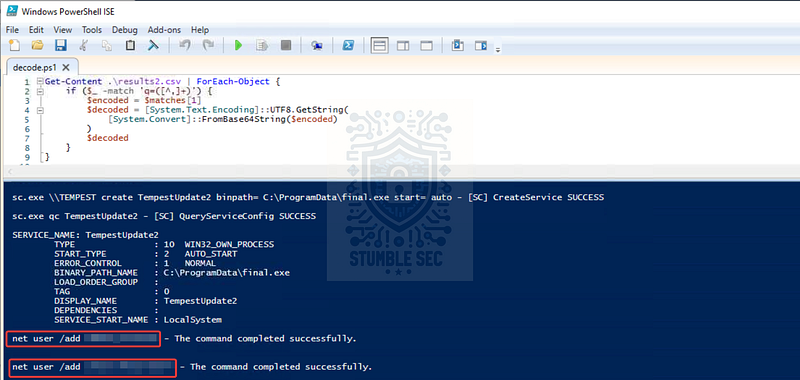Click 'SERVICE_NAME: TempestUpdate2' in console

coord(85,235)
